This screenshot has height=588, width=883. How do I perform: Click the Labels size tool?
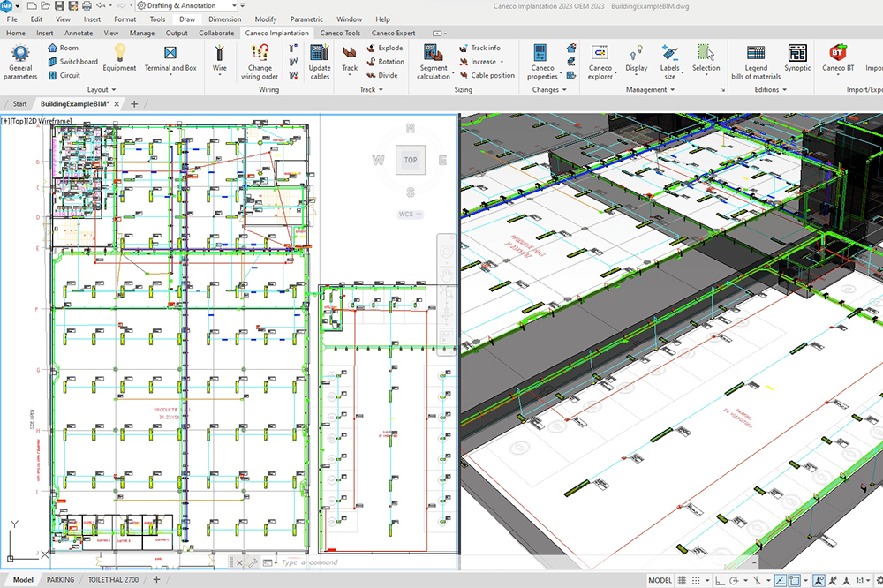(669, 62)
